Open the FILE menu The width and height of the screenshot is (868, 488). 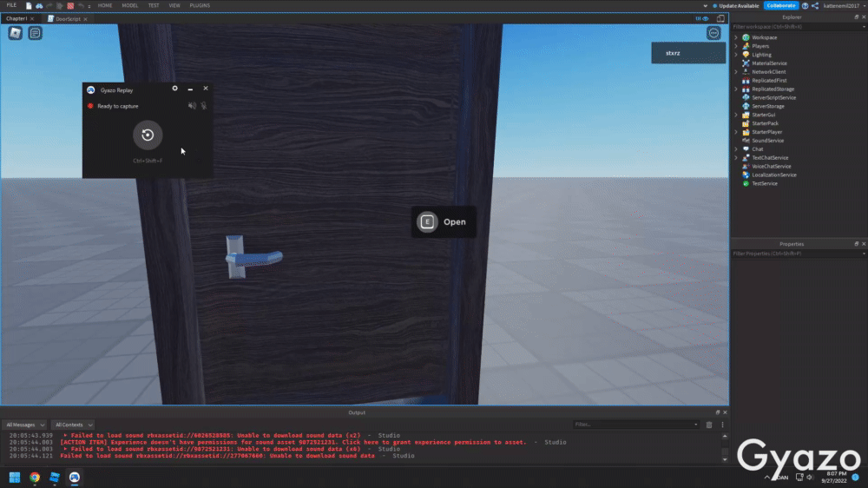pos(11,5)
